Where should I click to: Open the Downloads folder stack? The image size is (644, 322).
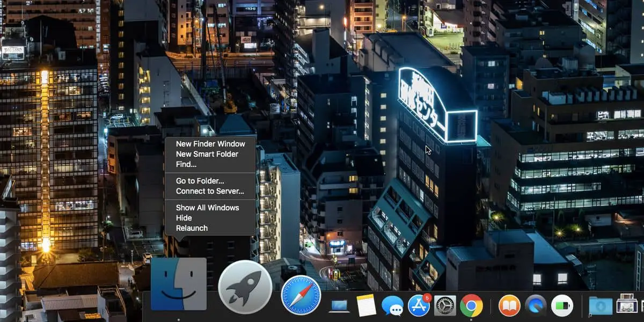(600, 306)
